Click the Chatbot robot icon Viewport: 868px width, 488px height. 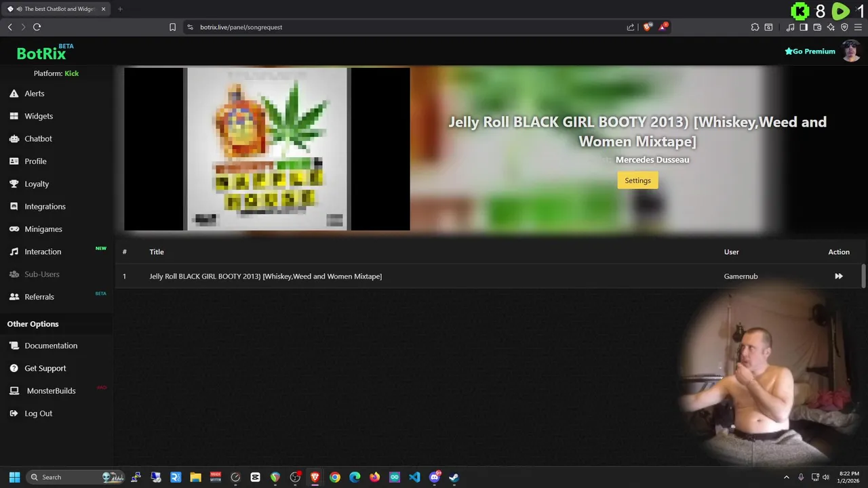coord(14,138)
